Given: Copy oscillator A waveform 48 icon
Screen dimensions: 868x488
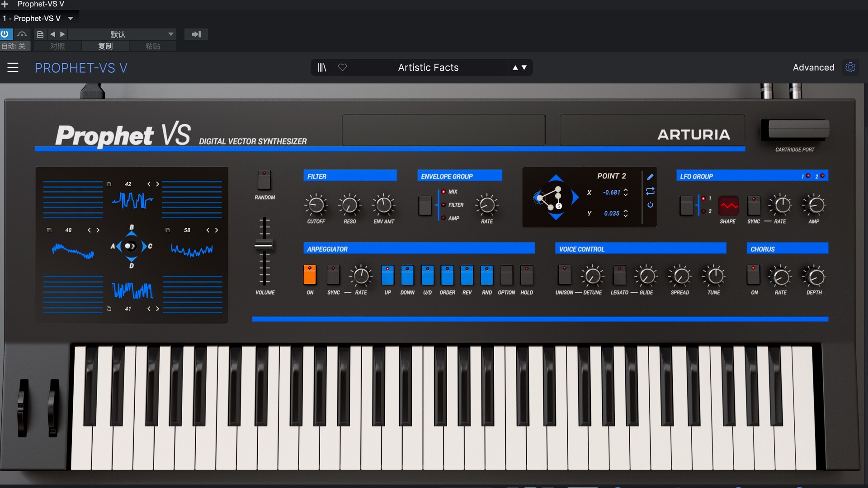Looking at the screenshot, I should pos(49,230).
